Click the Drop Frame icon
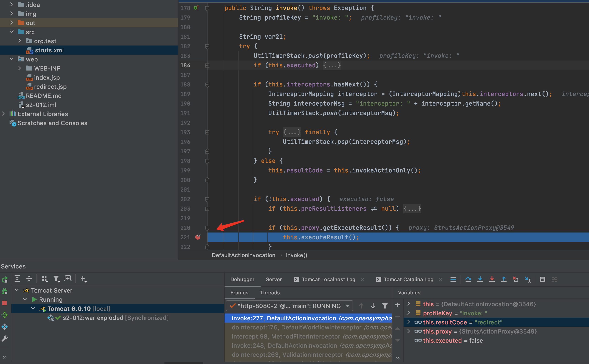Screen dimensions: 589x364 point(515,280)
